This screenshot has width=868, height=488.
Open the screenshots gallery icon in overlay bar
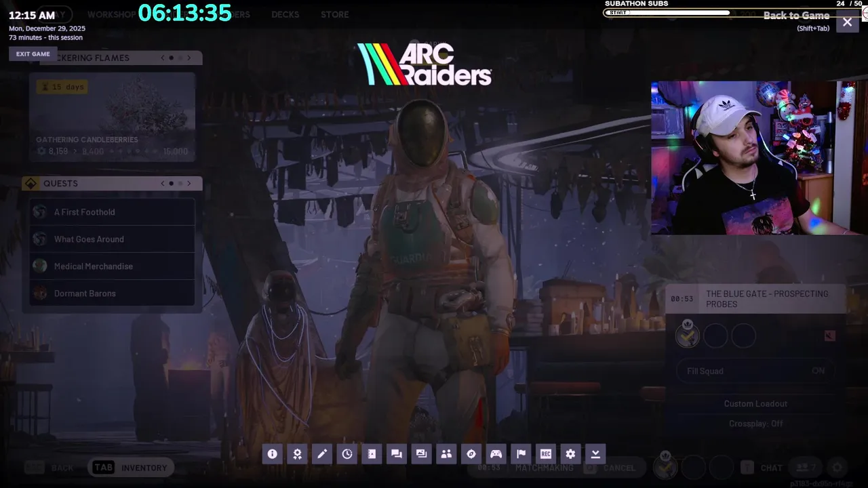421,454
